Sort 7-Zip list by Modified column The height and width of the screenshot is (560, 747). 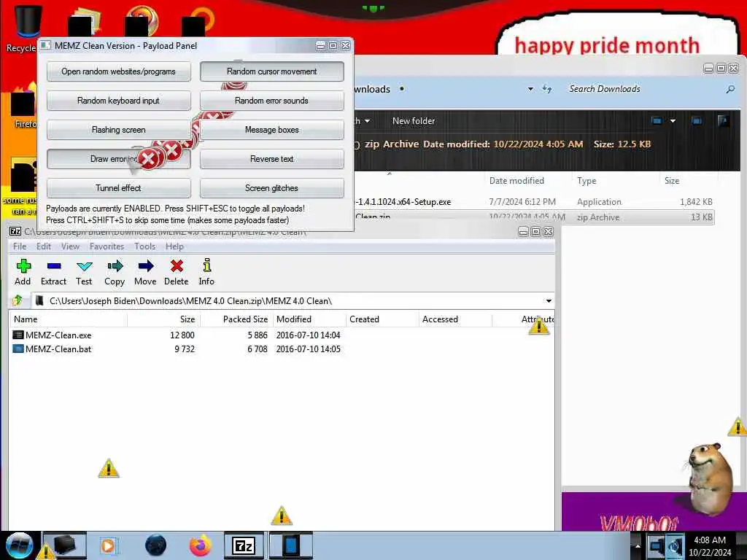tap(309, 319)
